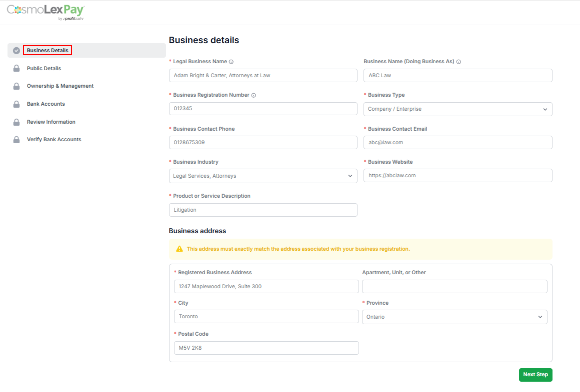Viewport: 580px width, 392px height.
Task: Click the lock icon beside Verify Bank Accounts
Action: [x=16, y=140]
